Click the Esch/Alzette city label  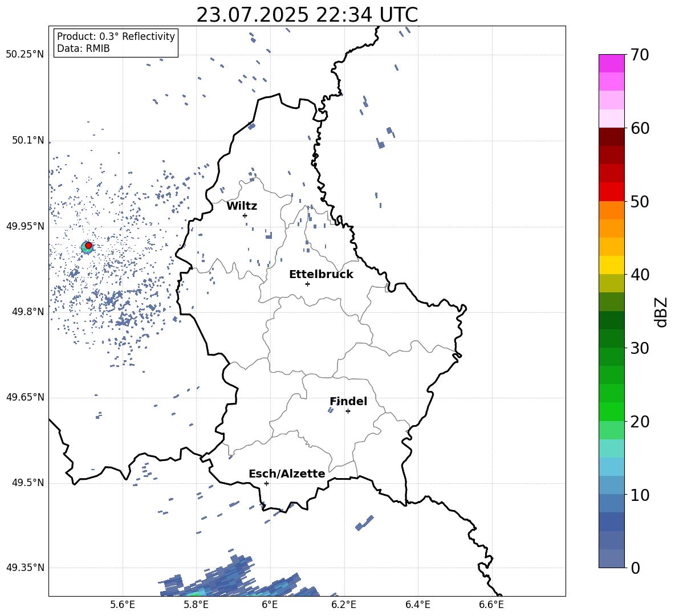(x=287, y=474)
